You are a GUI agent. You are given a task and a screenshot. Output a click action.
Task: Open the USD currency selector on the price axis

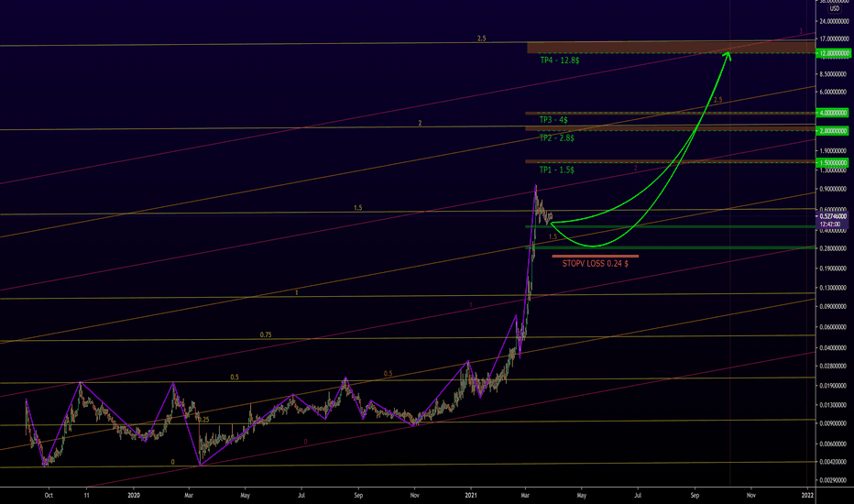(x=834, y=9)
